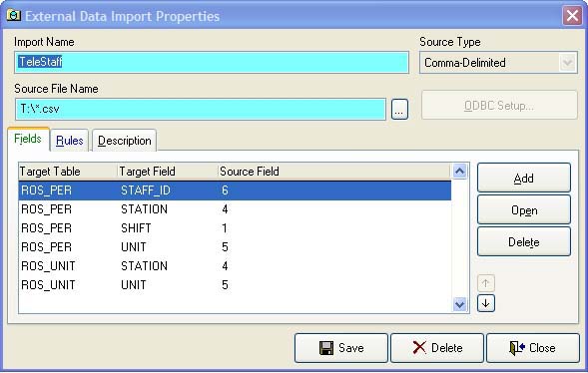
Task: Open the selected field mapping
Action: tap(523, 210)
